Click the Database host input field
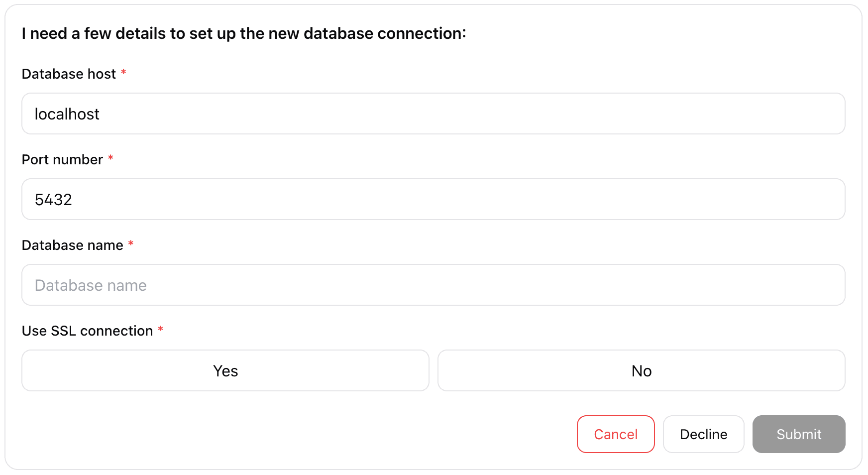The image size is (868, 475). (433, 114)
